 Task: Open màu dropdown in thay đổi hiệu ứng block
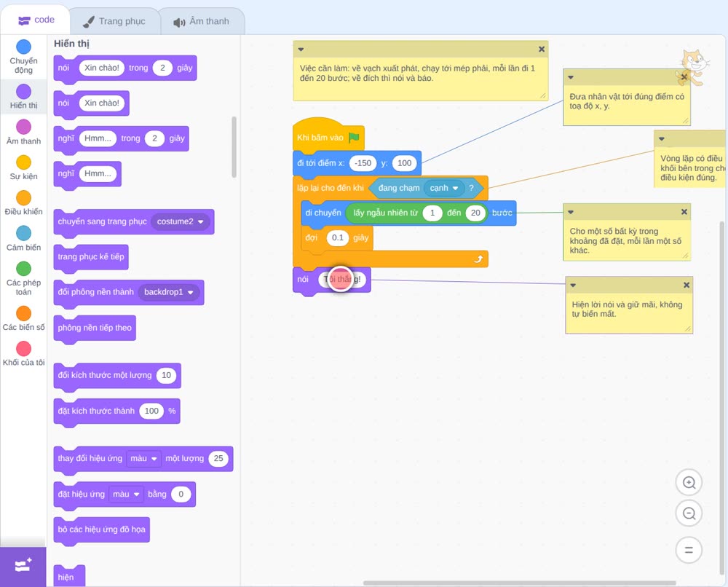143,458
